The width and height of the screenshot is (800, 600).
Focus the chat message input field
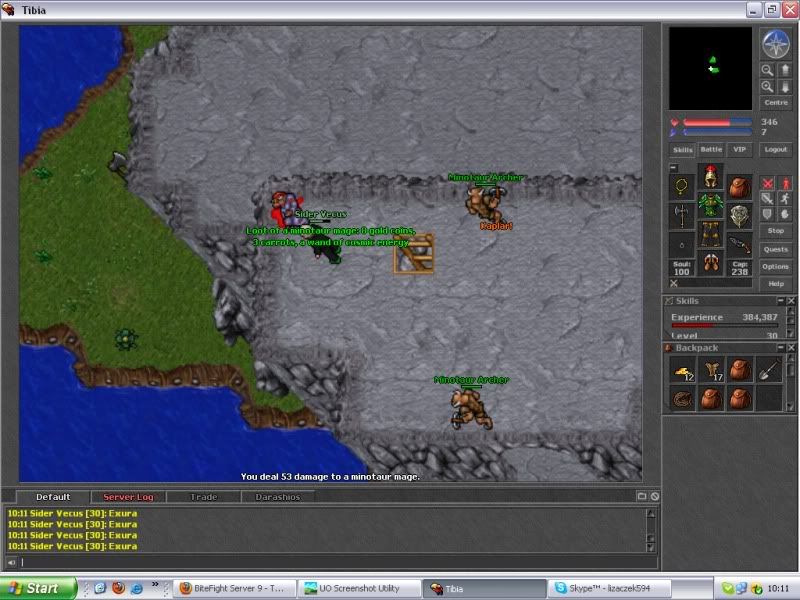pos(338,562)
